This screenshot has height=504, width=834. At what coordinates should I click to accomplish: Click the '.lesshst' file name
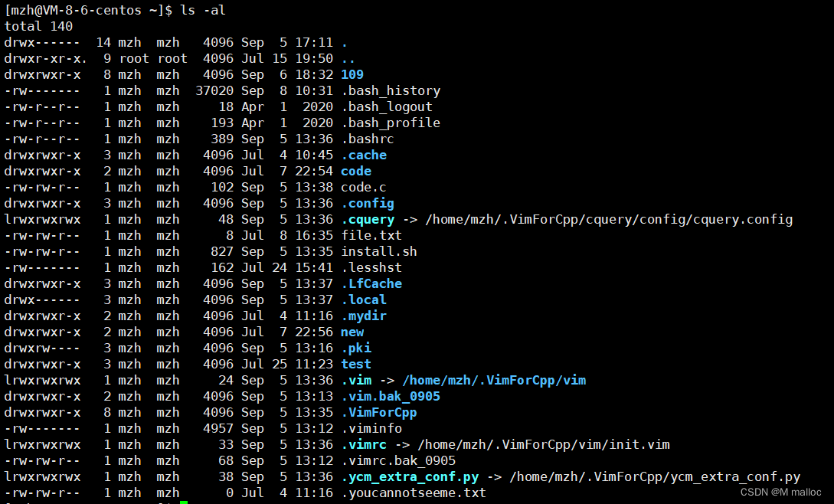(371, 267)
